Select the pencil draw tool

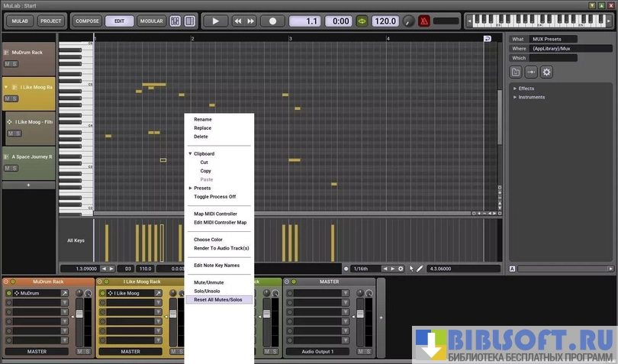pos(420,269)
